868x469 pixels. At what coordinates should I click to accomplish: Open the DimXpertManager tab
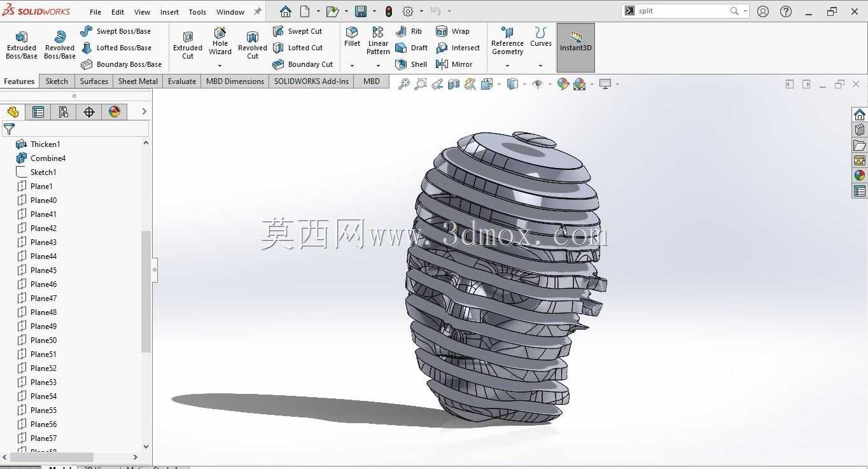[89, 112]
